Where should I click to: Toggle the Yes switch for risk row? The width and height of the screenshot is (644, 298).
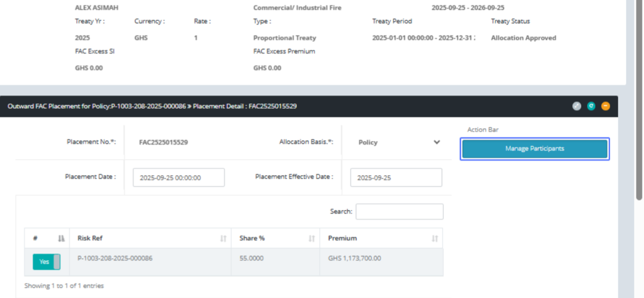[x=46, y=262]
